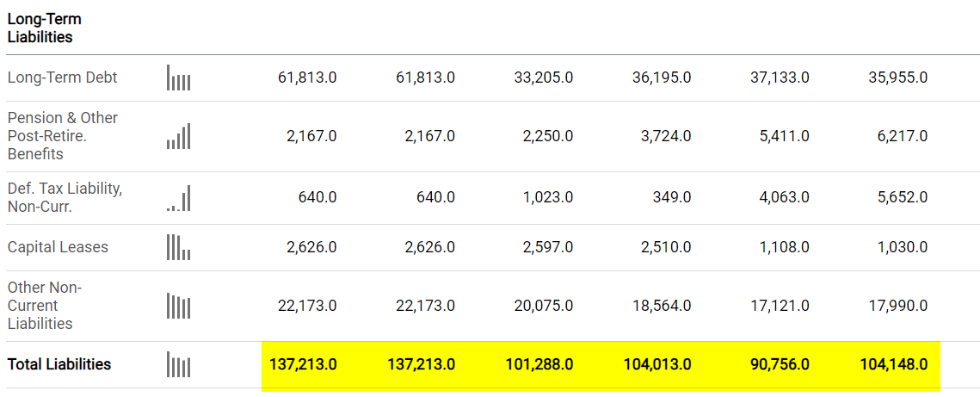Click the Capital Leases row label
This screenshot has height=397, width=980.
[58, 247]
